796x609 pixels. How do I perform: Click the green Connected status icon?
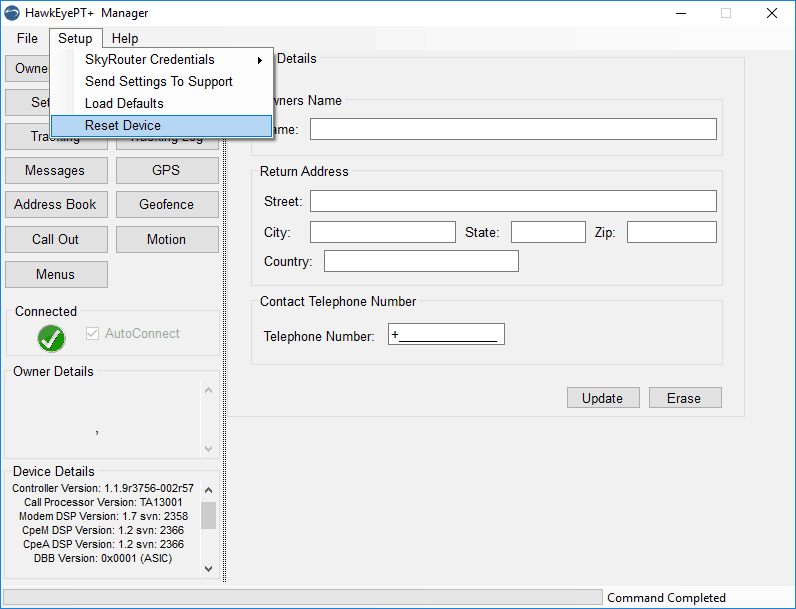point(51,338)
